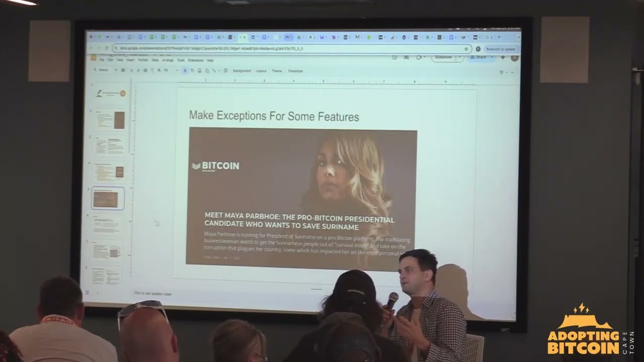Screen dimensions: 644x362
Task: Click the browser Reload icon
Action: click(107, 48)
